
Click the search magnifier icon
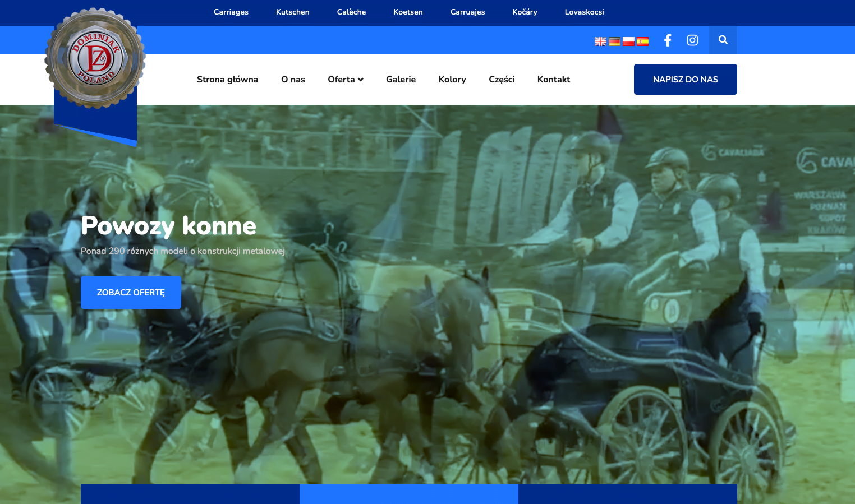[x=723, y=40]
